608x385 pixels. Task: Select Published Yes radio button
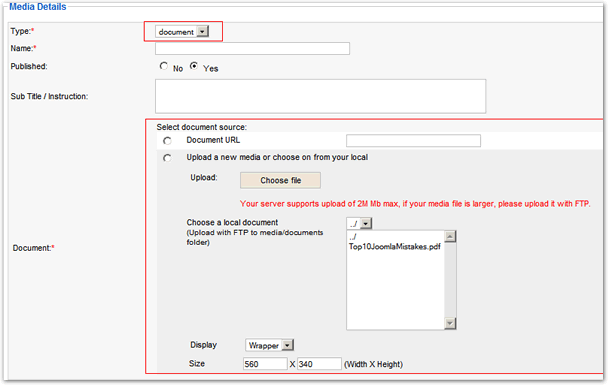(x=194, y=66)
